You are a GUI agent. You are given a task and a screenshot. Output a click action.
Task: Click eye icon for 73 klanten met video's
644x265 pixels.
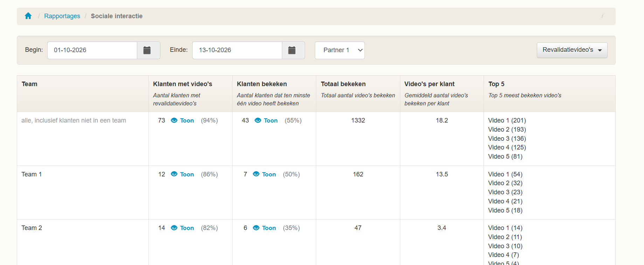tap(174, 120)
